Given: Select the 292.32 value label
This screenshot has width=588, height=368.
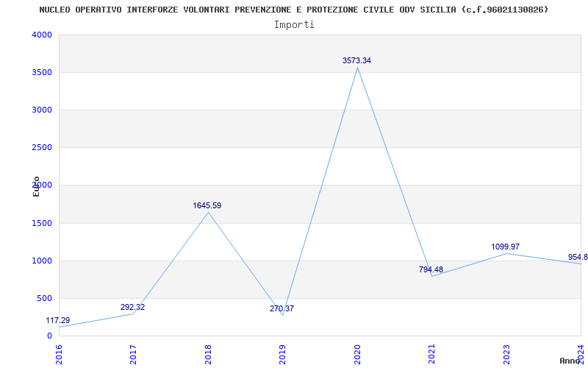Looking at the screenshot, I should tap(132, 307).
